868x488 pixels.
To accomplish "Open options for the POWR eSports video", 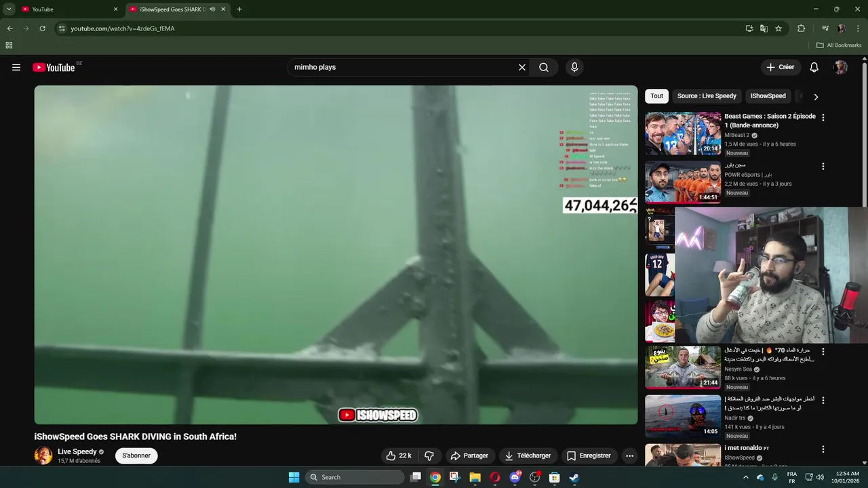I will tap(823, 166).
